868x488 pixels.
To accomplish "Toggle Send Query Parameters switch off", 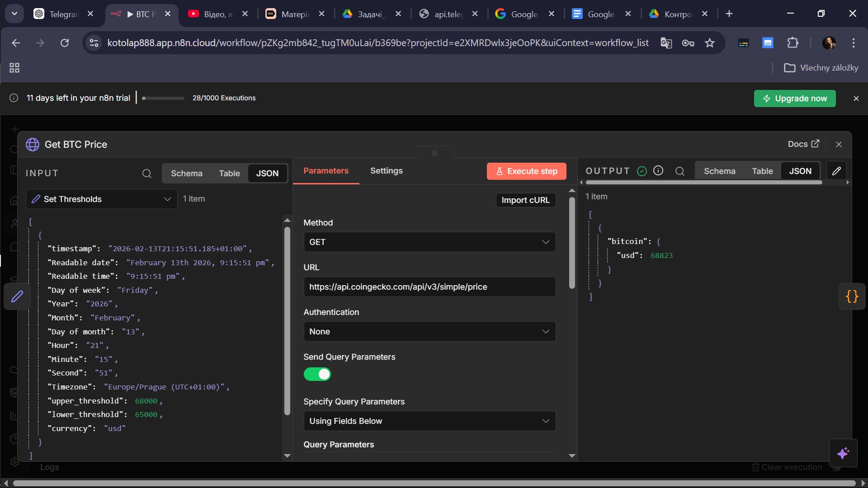I will pyautogui.click(x=317, y=375).
